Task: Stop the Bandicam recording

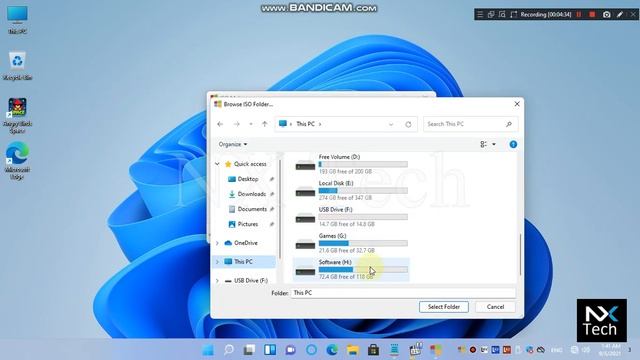Action: [x=592, y=15]
